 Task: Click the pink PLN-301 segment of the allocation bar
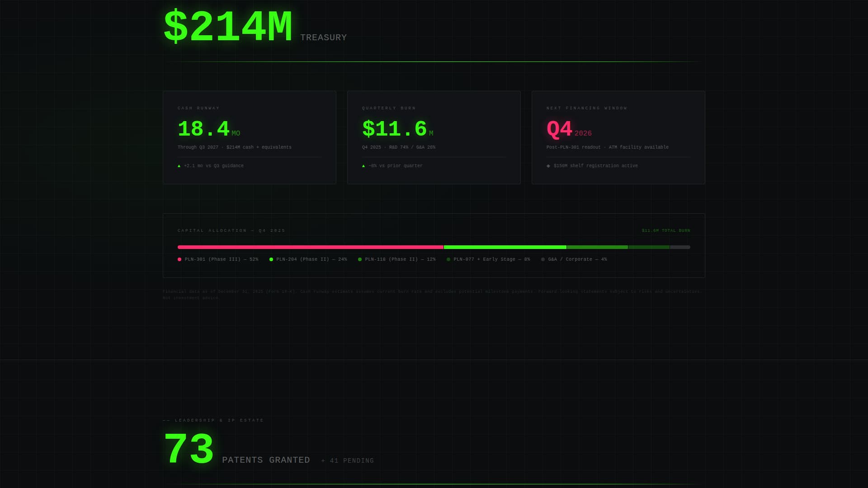coord(311,247)
